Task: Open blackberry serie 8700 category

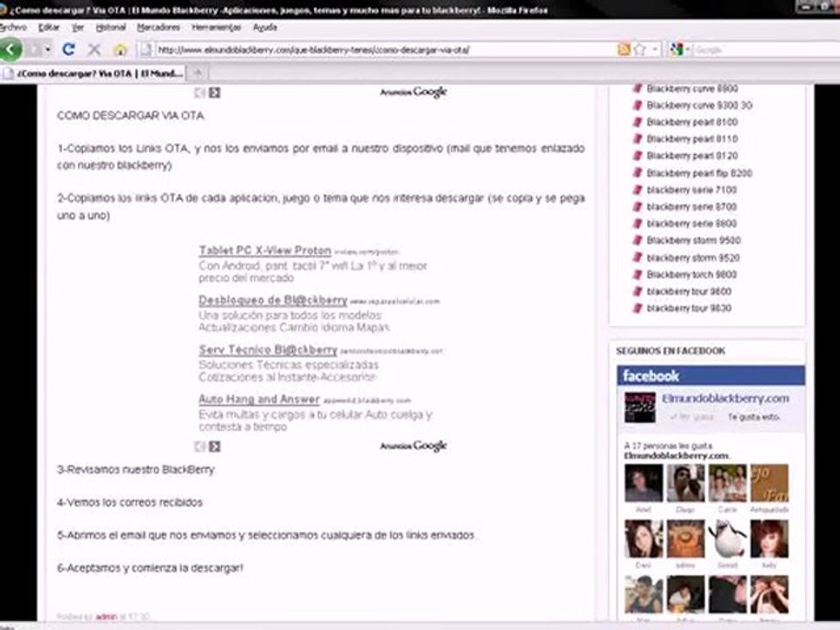Action: pos(691,206)
